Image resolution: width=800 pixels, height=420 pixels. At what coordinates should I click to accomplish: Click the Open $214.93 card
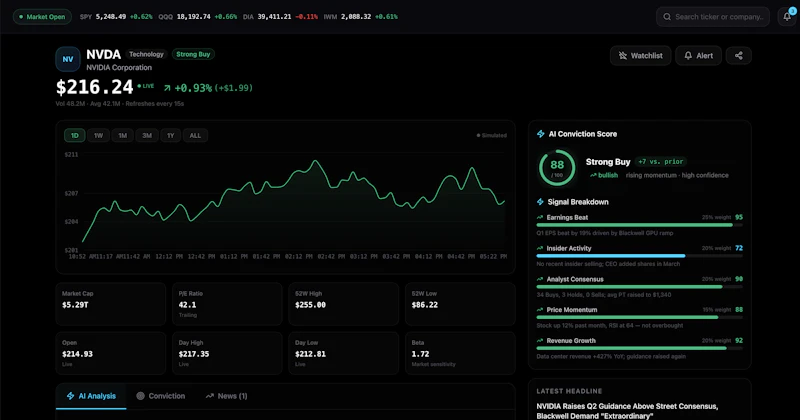[111, 353]
